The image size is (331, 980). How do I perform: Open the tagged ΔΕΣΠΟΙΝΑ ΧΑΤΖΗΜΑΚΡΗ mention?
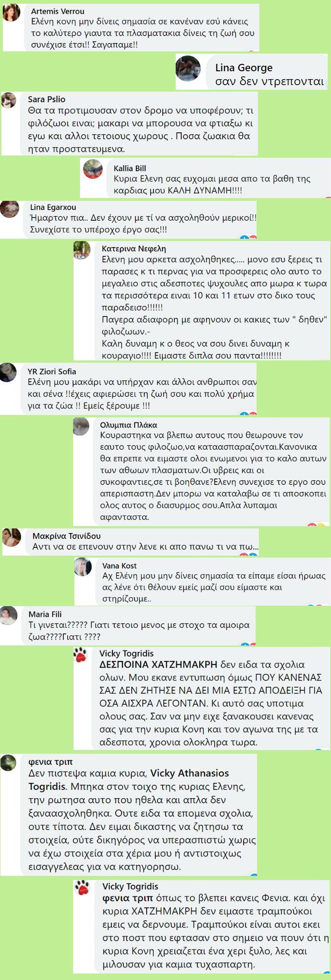pos(159,664)
